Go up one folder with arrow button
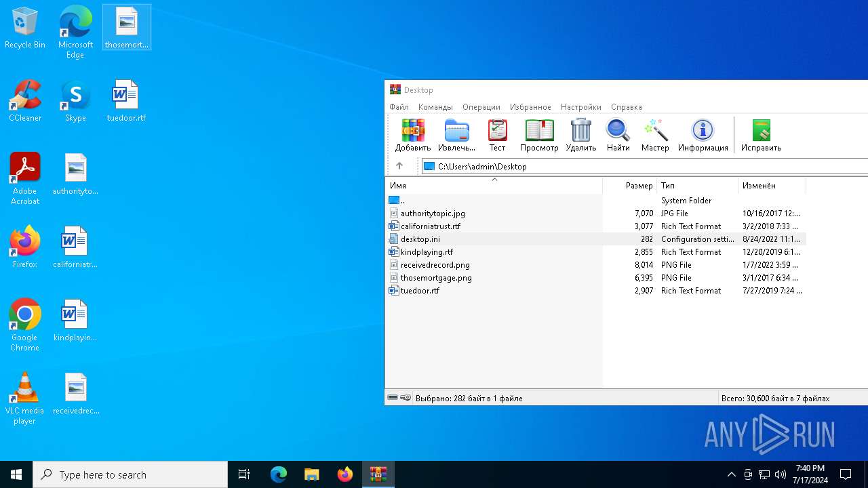The width and height of the screenshot is (868, 488). pos(399,166)
